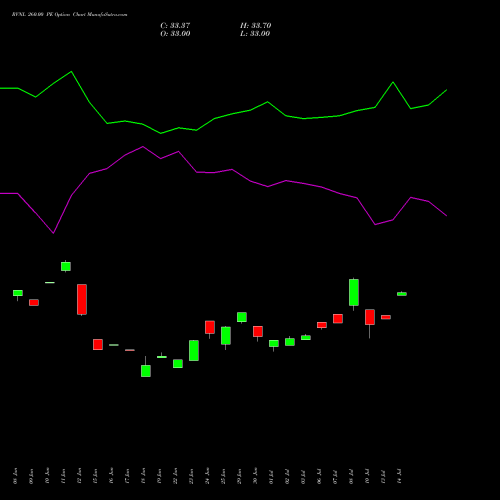Screen dimensions: 500x500
Task: Click the '08 Jun' date label
Action: pyautogui.click(x=15, y=476)
